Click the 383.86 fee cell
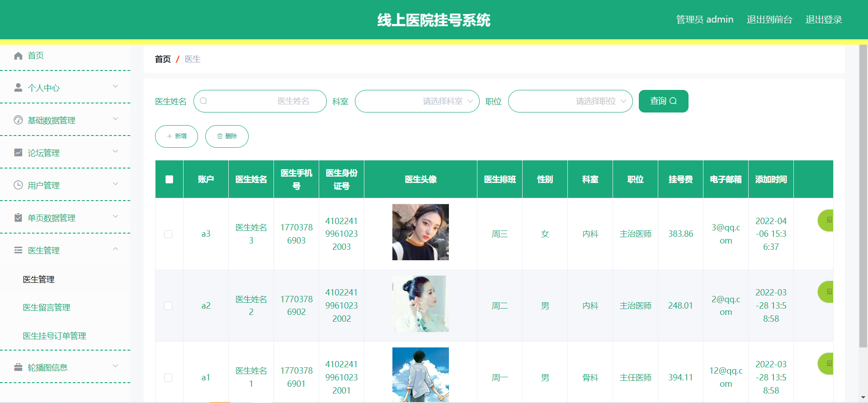Screen dimensions: 868x403 point(680,234)
